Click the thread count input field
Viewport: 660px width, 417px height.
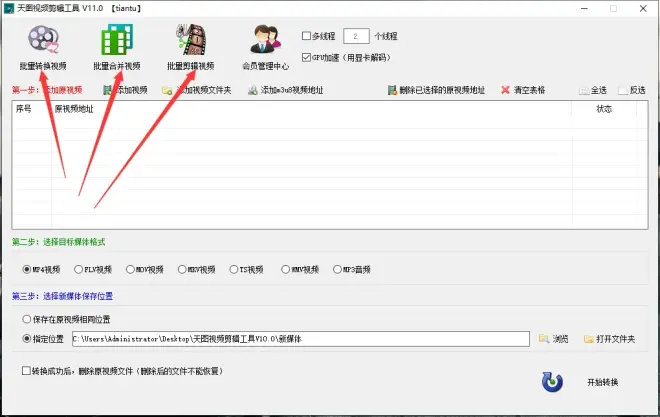point(355,36)
